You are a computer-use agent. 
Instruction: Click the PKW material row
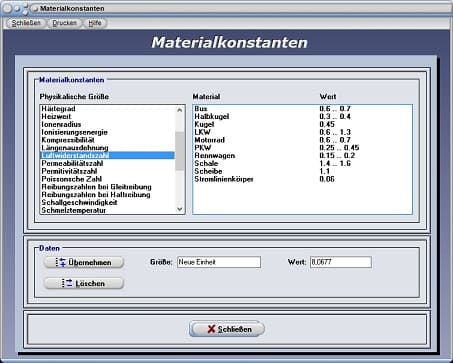pyautogui.click(x=302, y=148)
